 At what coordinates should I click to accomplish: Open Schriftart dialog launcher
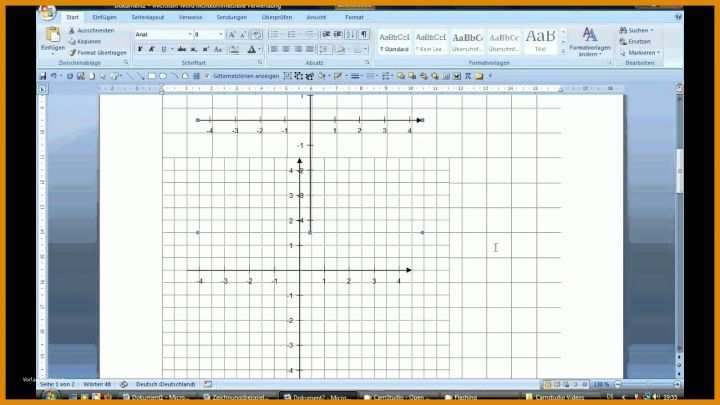[260, 62]
